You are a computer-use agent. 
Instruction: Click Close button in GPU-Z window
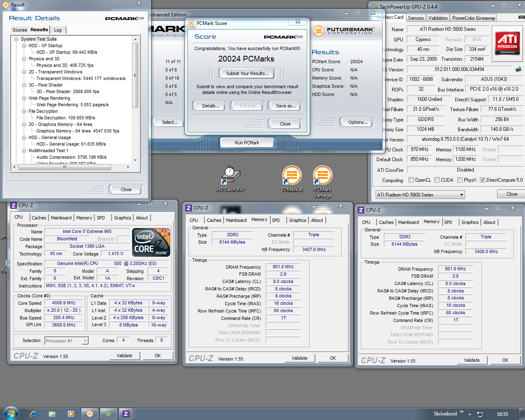pyautogui.click(x=511, y=194)
